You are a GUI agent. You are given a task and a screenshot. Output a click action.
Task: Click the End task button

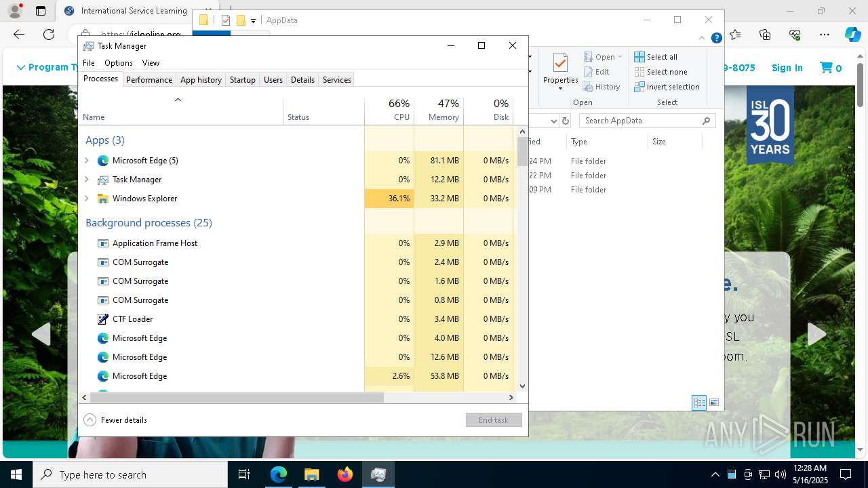coord(494,420)
